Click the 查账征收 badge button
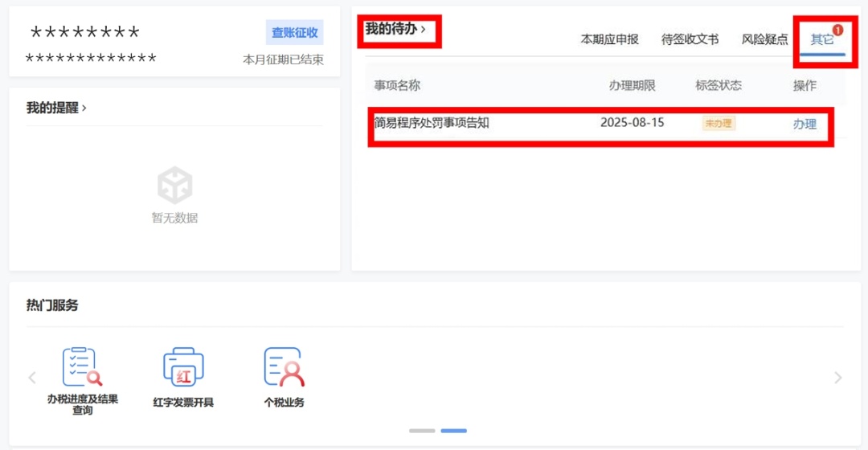The image size is (868, 450). coord(294,33)
